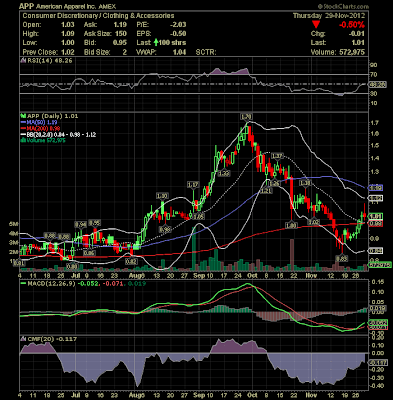Select the APP ticker symbol in header
Screen dimensions: 393x400
26,6
